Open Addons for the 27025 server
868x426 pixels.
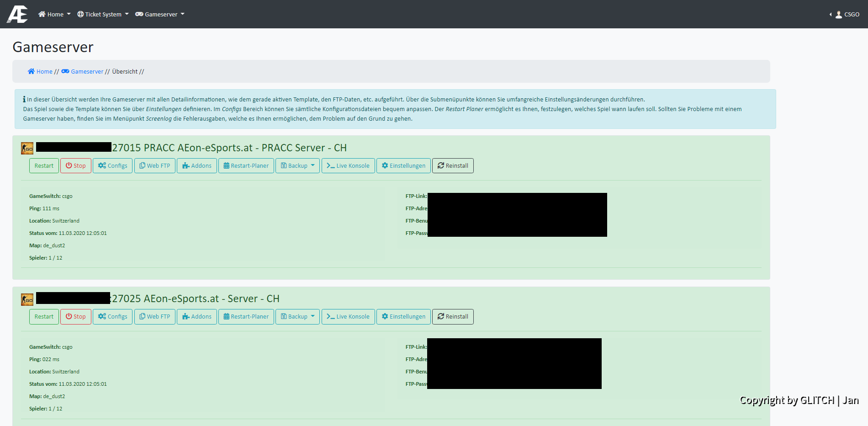(x=197, y=317)
